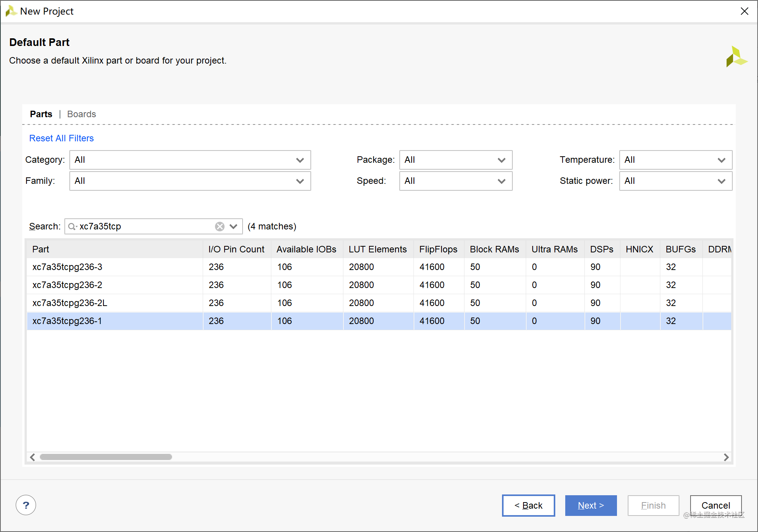Click Reset All Filters link

[61, 138]
